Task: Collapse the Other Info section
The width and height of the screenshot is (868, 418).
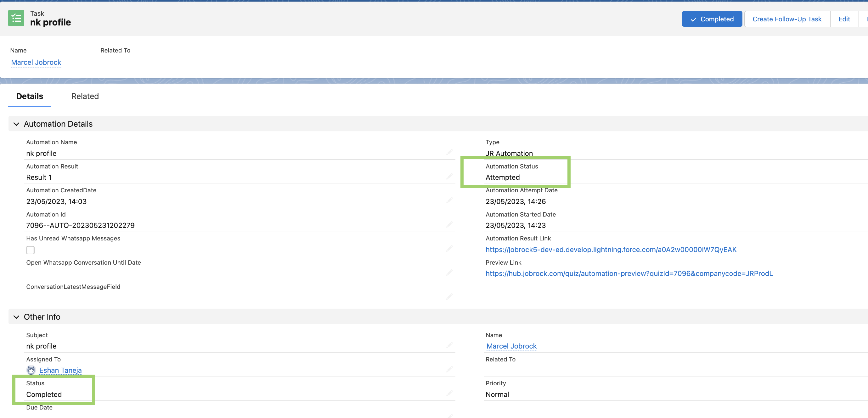Action: (16, 317)
